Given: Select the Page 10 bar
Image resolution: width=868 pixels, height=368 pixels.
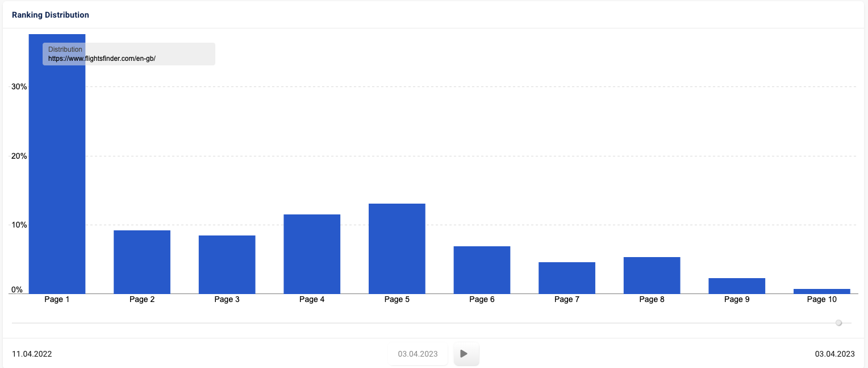Looking at the screenshot, I should pyautogui.click(x=822, y=291).
